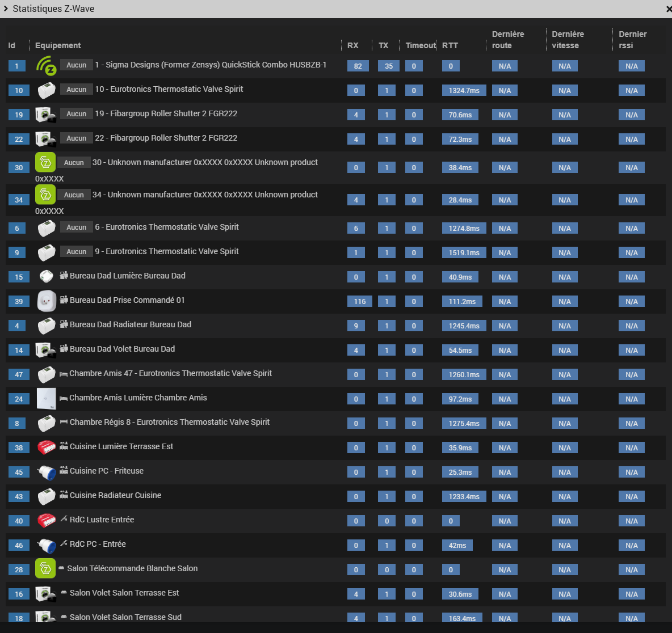Click the RTT value 1324.7ms
Viewport: 672px width, 633px height.
pos(464,90)
